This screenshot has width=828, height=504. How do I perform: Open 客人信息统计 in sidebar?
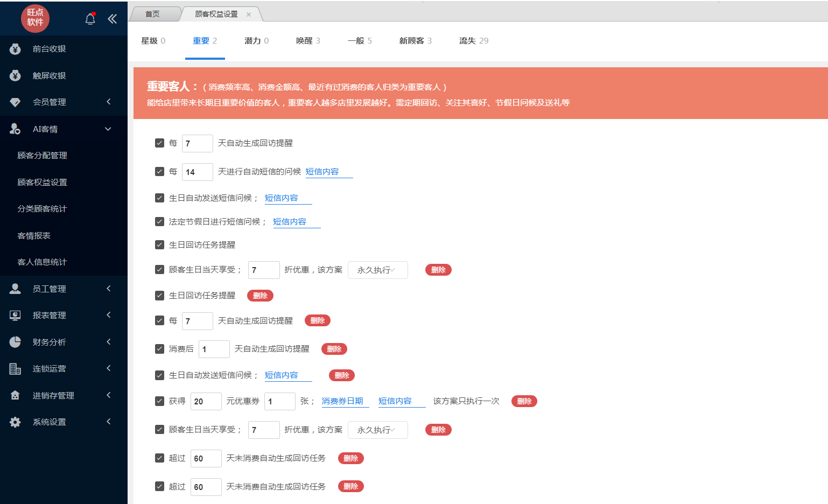tap(42, 262)
